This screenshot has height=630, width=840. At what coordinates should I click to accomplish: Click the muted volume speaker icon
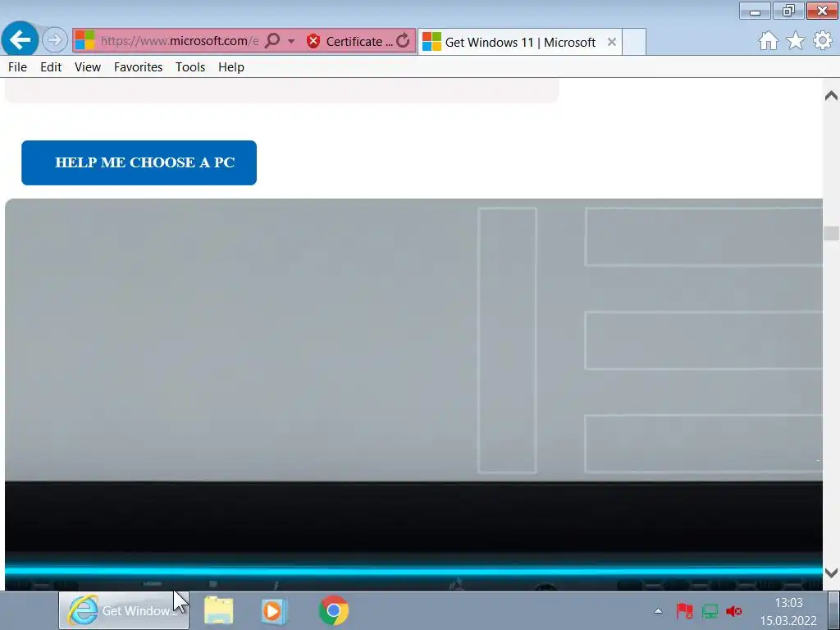point(734,610)
